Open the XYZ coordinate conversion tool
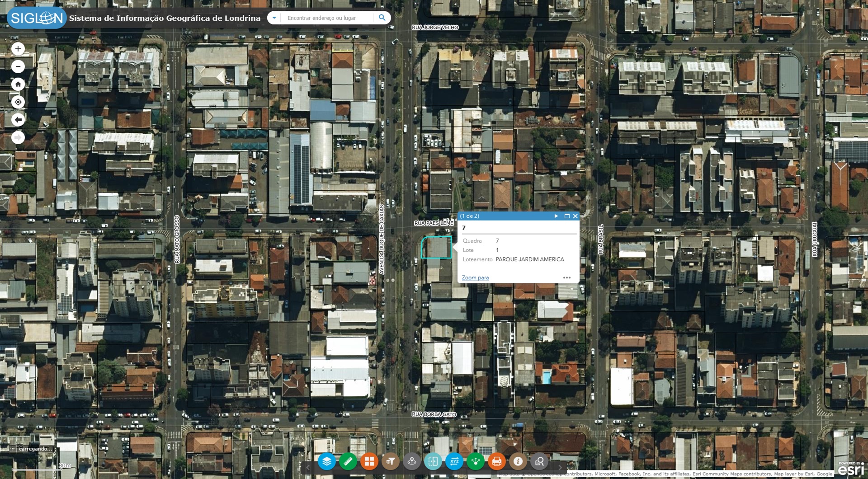 tap(454, 461)
